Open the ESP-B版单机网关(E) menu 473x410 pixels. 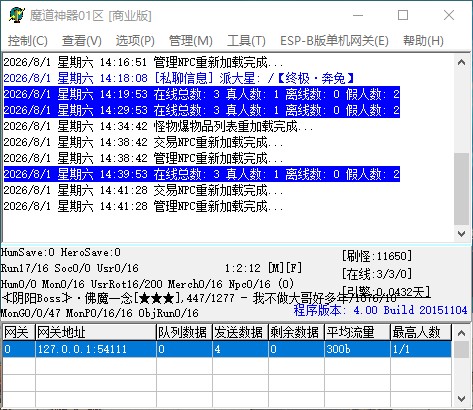334,41
